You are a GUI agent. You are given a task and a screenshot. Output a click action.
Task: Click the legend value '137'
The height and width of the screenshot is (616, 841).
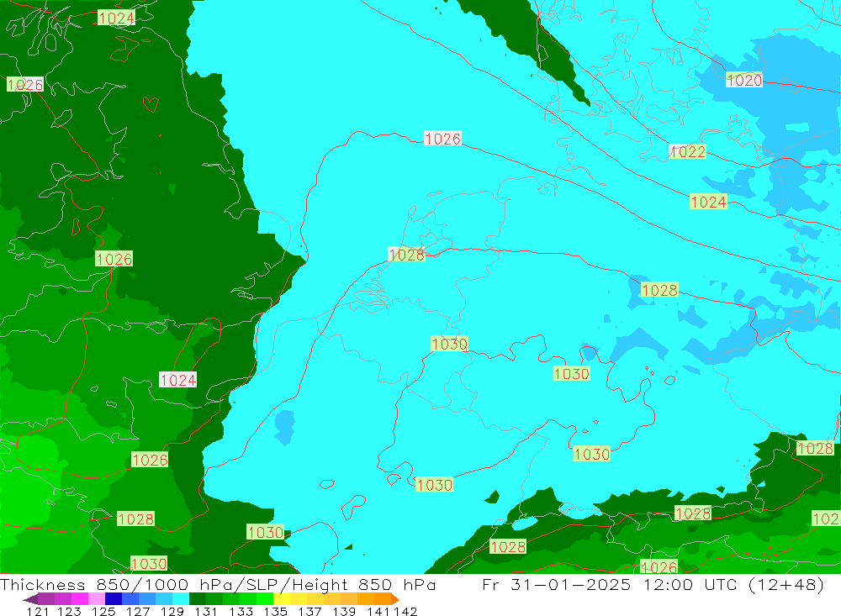(x=309, y=611)
